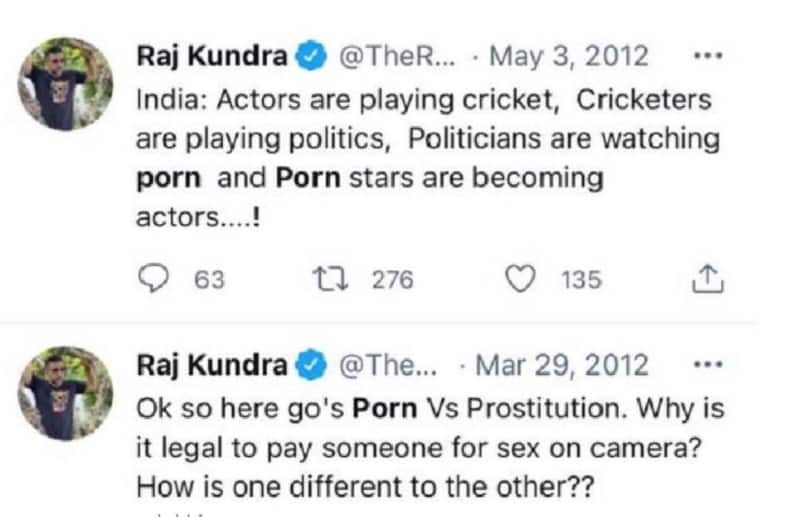Share the May 3, 2012 tweet
The height and width of the screenshot is (517, 800).
coord(707,279)
